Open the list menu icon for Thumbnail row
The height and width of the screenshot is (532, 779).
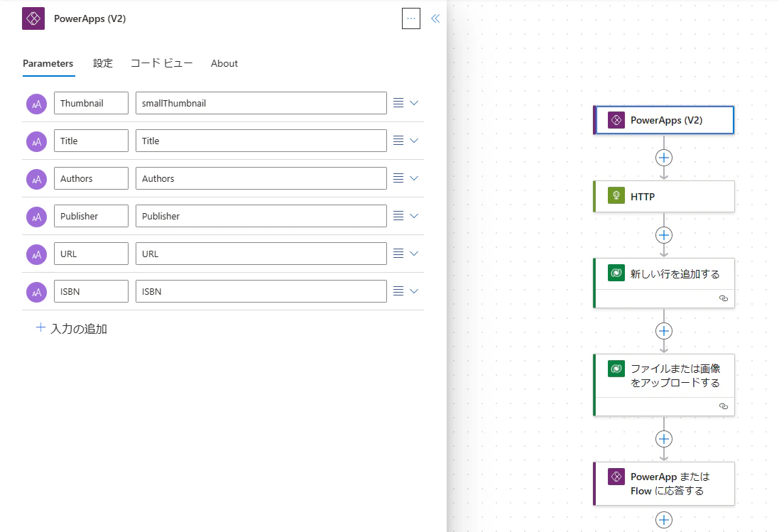coord(398,103)
